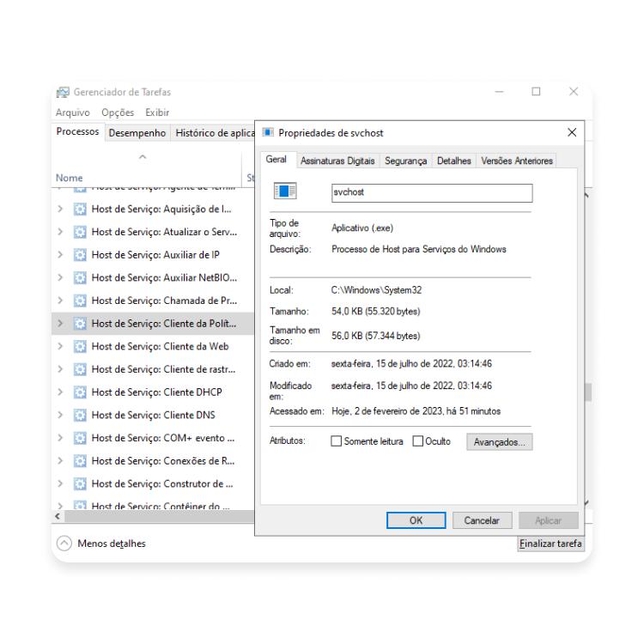
Task: Close the svchost properties dialog
Action: coord(572,132)
